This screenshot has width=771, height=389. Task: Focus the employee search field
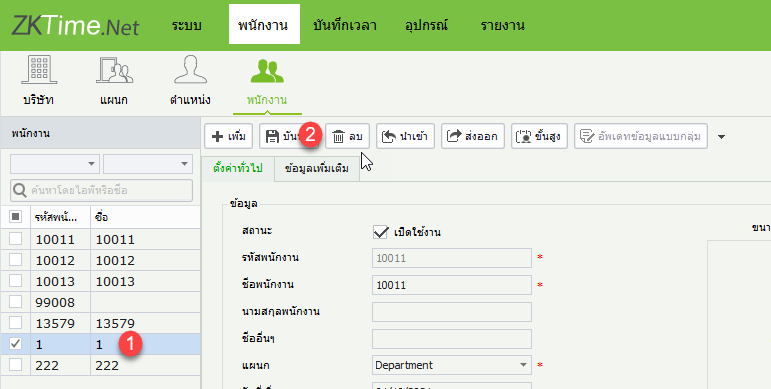(x=101, y=190)
